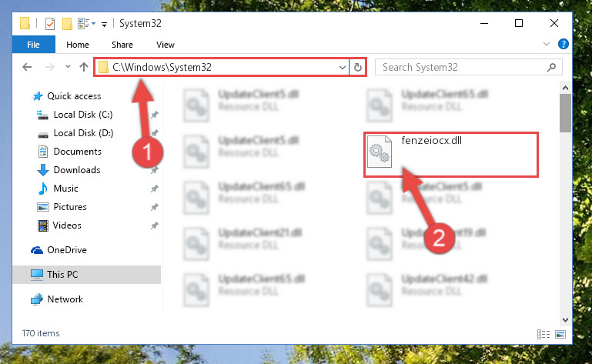
Task: Click the Up directory arrow
Action: (83, 67)
